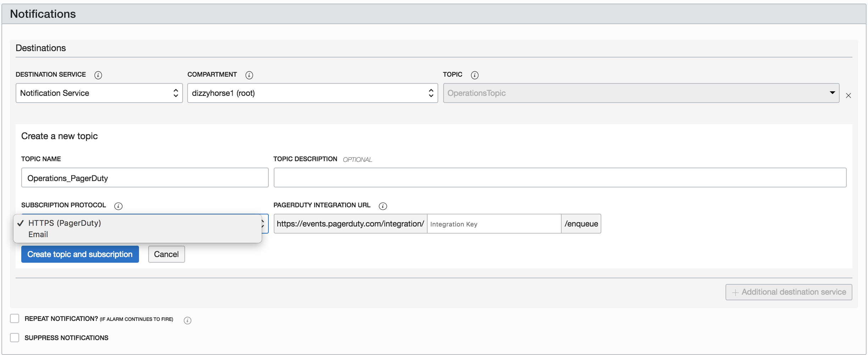
Task: Enable the Repeat Notification checkbox
Action: [x=15, y=318]
